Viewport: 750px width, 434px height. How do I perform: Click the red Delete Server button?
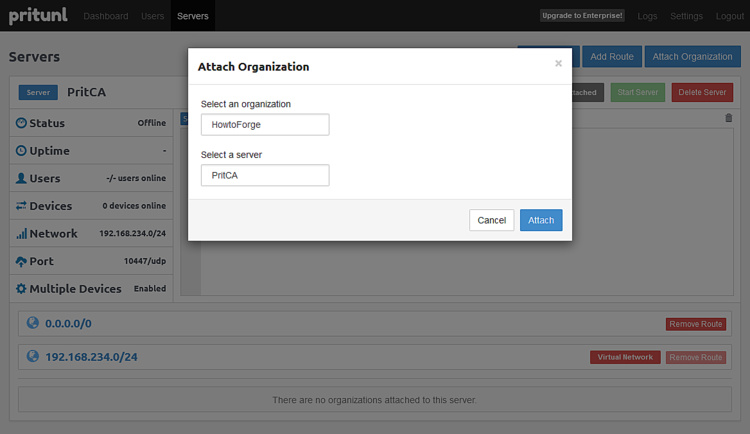coord(702,93)
